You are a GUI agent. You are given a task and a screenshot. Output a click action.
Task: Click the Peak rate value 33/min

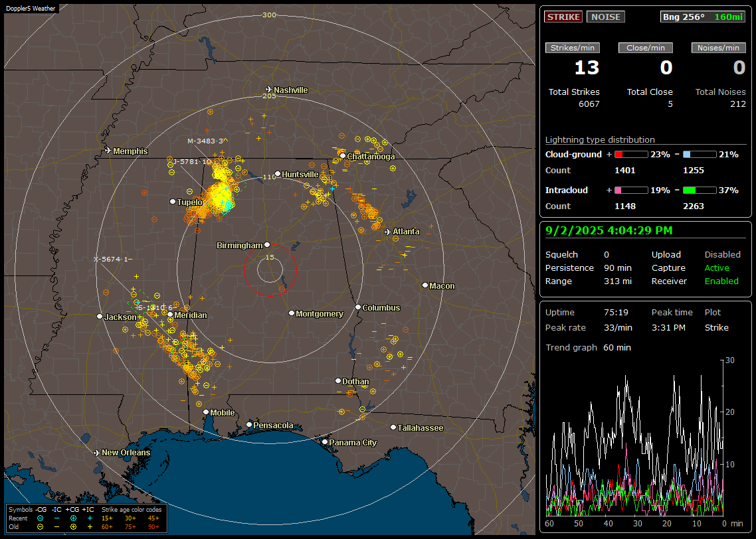click(x=618, y=327)
